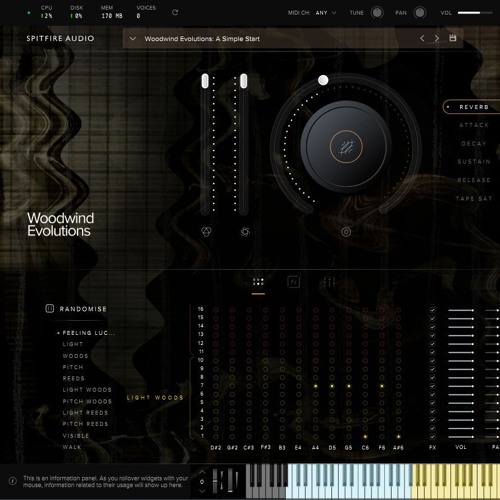500x500 pixels.
Task: Select the Attack parameter
Action: click(474, 125)
